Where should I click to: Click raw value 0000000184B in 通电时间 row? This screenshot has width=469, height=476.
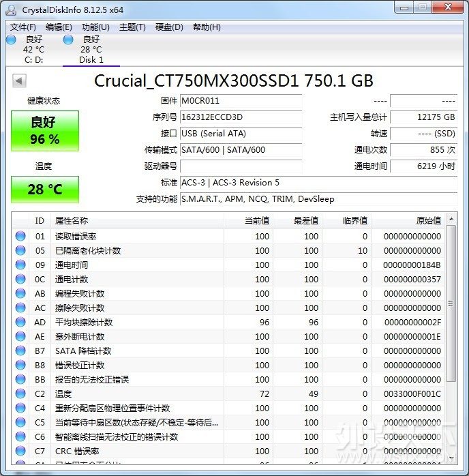coord(412,265)
